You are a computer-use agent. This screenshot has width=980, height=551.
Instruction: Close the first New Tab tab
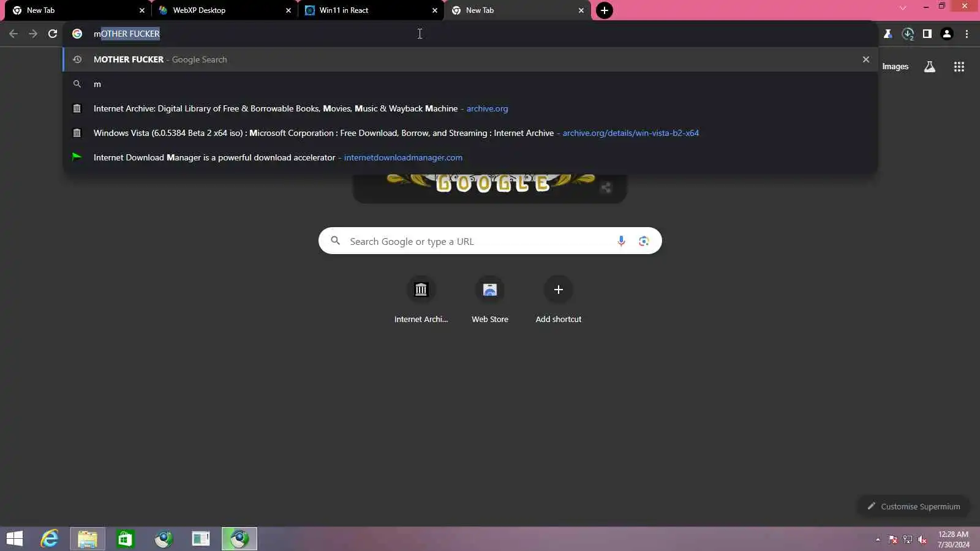click(142, 10)
